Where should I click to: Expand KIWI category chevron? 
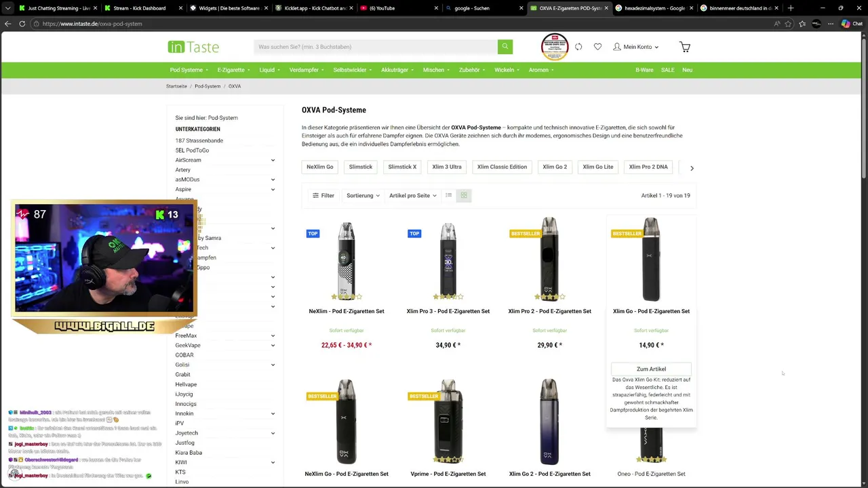coord(273,462)
